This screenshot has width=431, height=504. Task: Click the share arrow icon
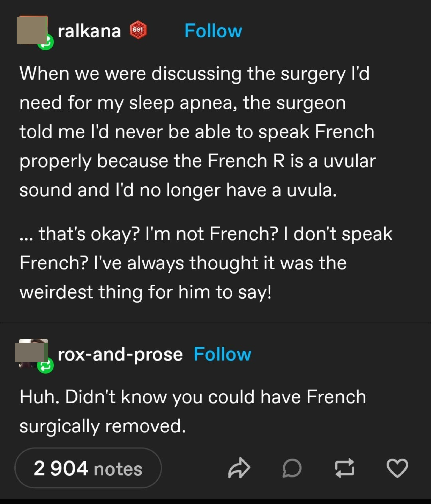(239, 468)
